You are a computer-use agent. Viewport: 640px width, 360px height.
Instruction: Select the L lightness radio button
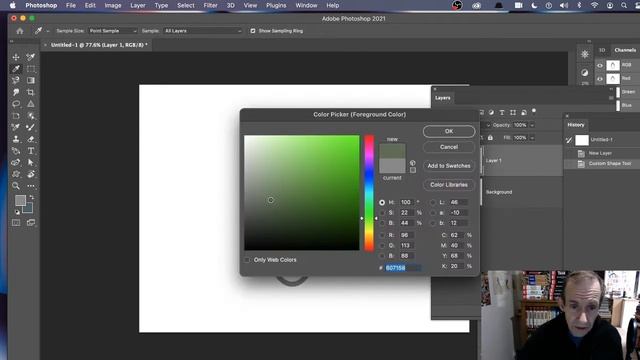tap(433, 202)
